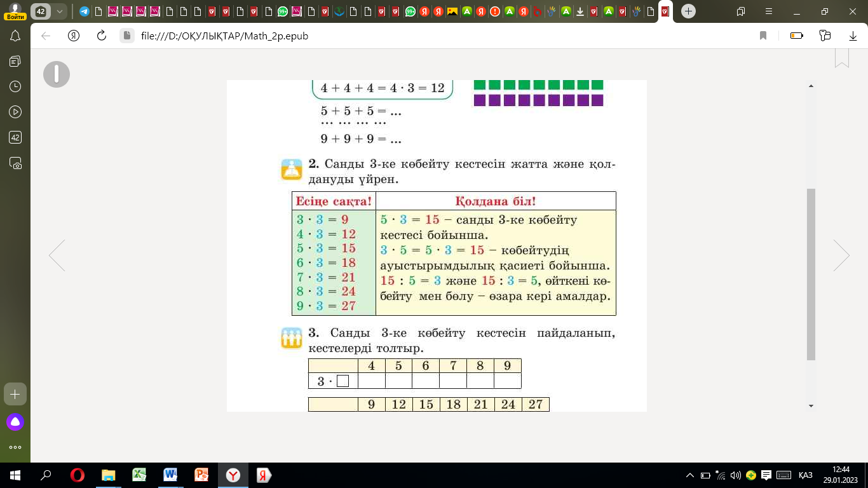Click the scrollbar up arrow
The height and width of the screenshot is (488, 868).
click(x=811, y=86)
